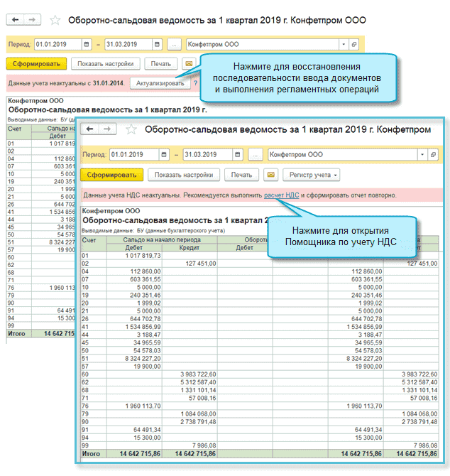
Task: Select account 41 row in front window table
Action: coord(260,327)
